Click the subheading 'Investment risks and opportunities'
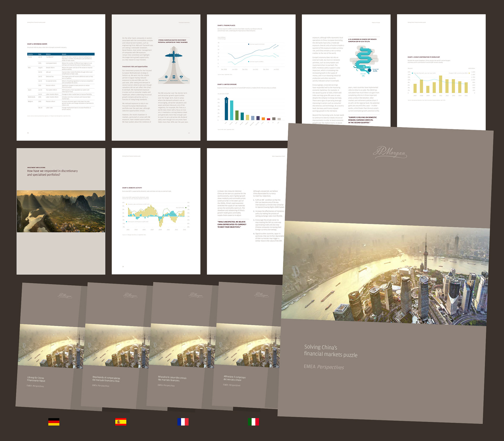 coord(135,66)
